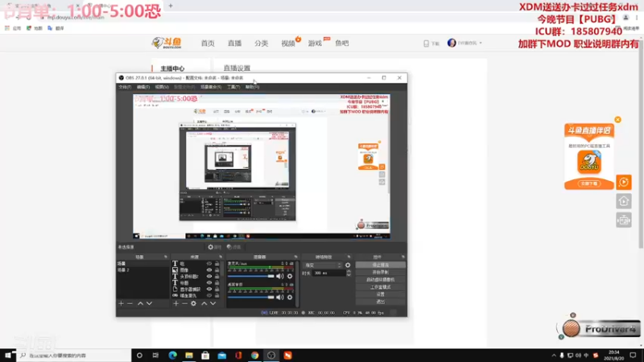Open OBS Settings button in controls

click(380, 294)
